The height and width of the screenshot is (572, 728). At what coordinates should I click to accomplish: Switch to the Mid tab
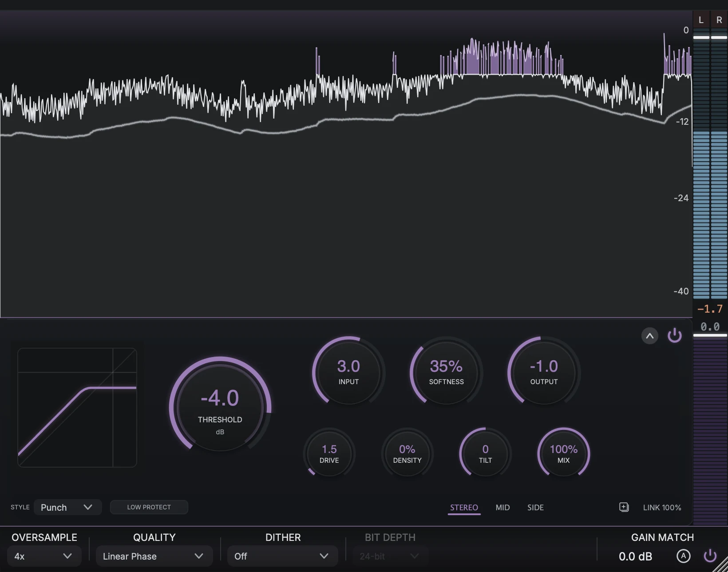(502, 508)
